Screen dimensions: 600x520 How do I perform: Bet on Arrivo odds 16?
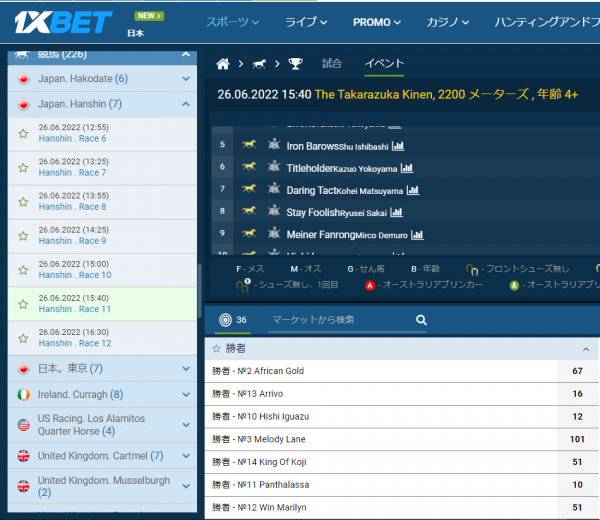coord(577,394)
